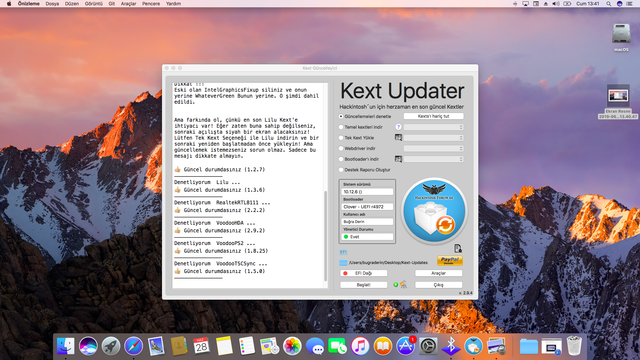Open Contacts book in dock
Image resolution: width=640 pixels, height=360 pixels.
coord(179,346)
